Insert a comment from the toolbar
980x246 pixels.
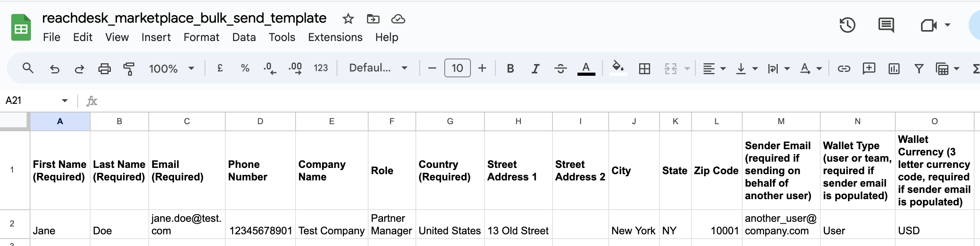tap(869, 69)
